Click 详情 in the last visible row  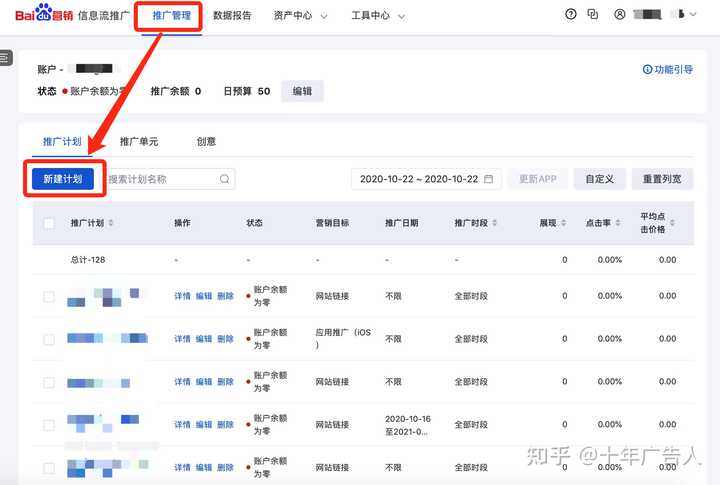182,468
